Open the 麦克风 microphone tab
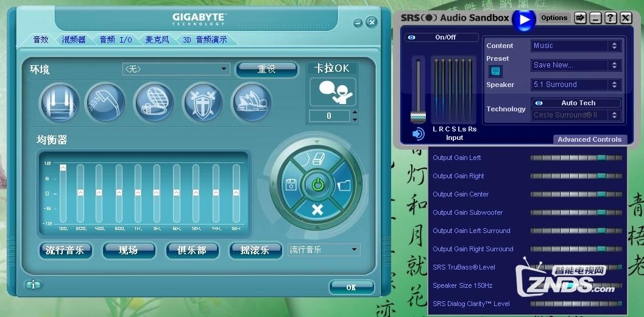Screen dimensions: 644x317 pyautogui.click(x=157, y=40)
